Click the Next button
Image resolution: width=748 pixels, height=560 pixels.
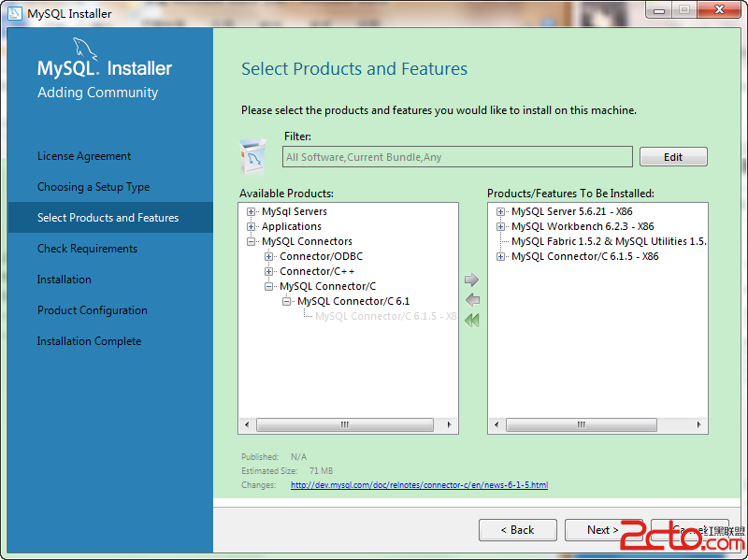(603, 530)
